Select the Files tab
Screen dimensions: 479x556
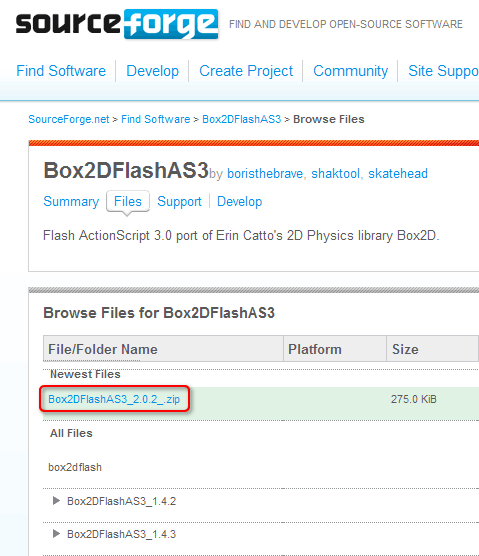pos(128,201)
